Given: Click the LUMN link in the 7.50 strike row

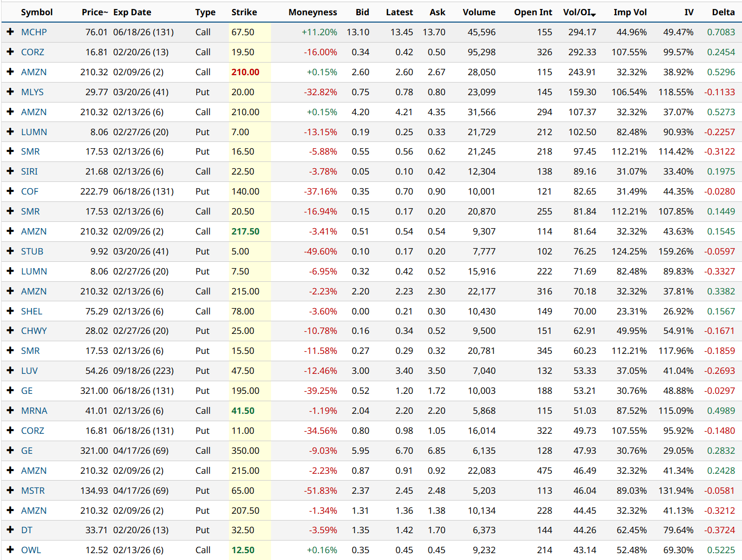Looking at the screenshot, I should 34,271.
